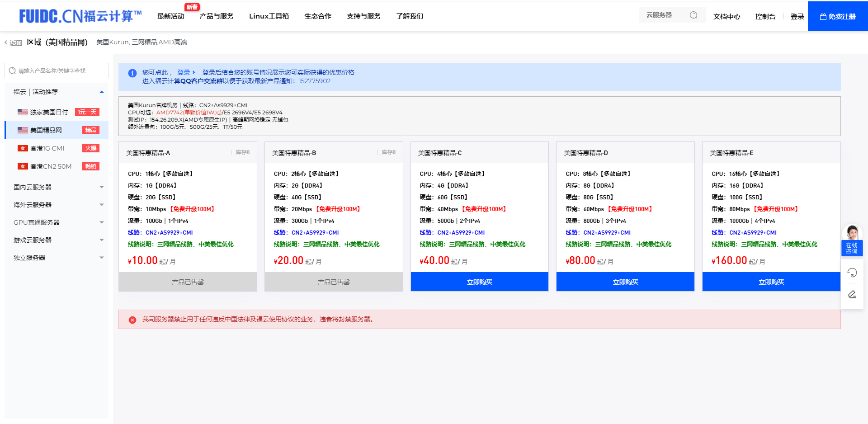The height and width of the screenshot is (424, 868).
Task: Click the US flag next to 美国精品网
Action: (x=23, y=130)
